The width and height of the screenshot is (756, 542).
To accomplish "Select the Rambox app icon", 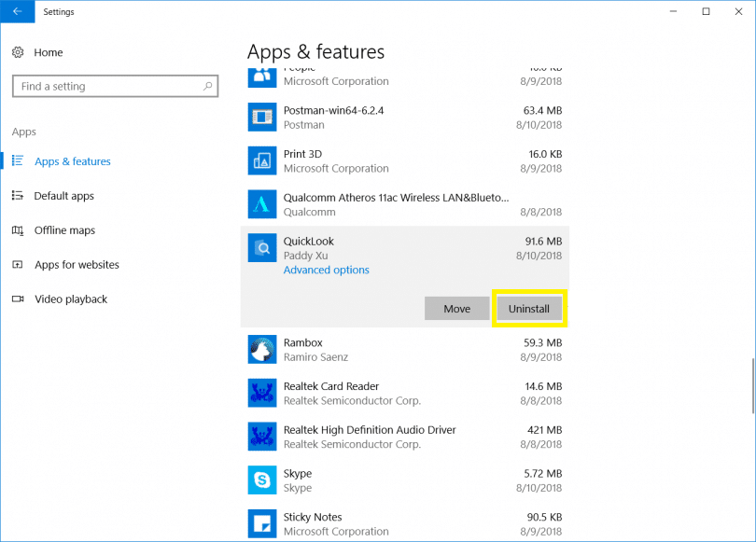I will tap(262, 349).
